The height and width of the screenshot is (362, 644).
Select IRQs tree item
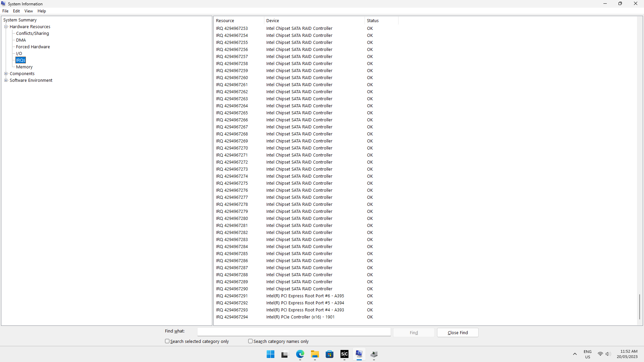(x=20, y=60)
